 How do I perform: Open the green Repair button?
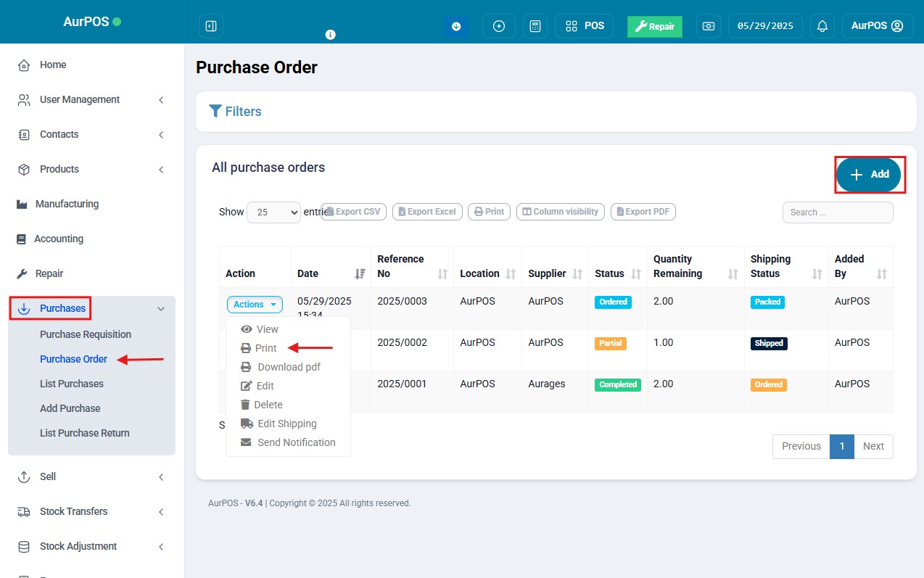(x=655, y=26)
